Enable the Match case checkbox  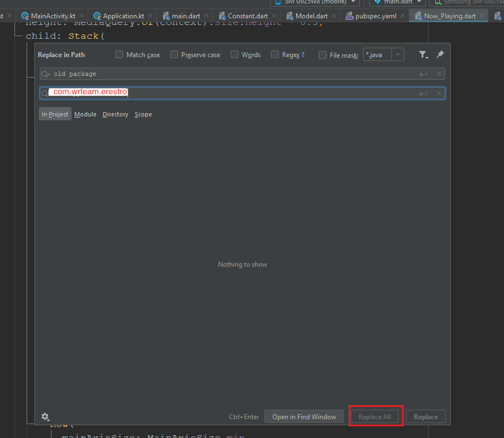(119, 54)
